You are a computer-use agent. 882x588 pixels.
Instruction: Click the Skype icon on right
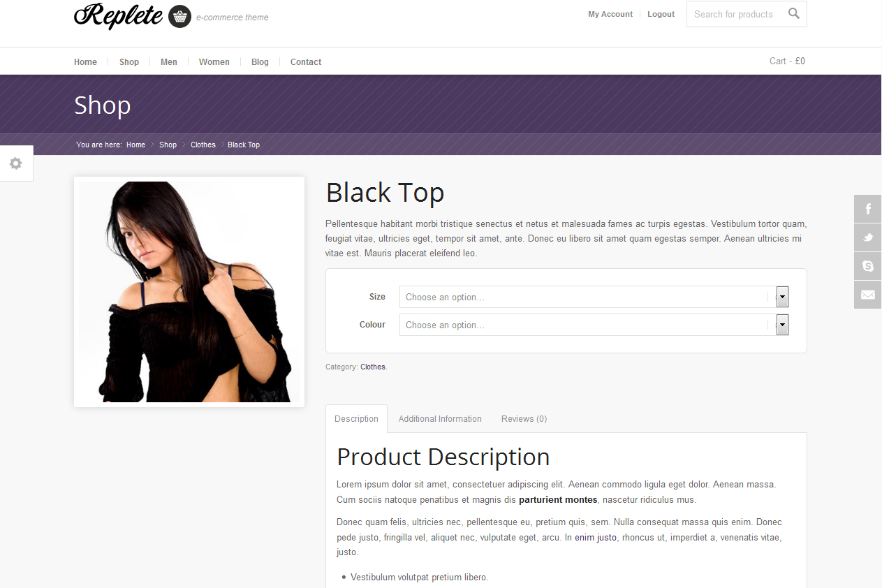[x=868, y=266]
